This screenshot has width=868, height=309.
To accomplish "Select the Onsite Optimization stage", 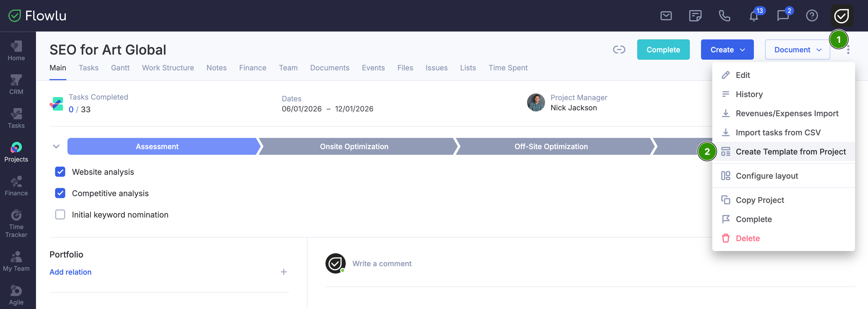I will coord(357,146).
